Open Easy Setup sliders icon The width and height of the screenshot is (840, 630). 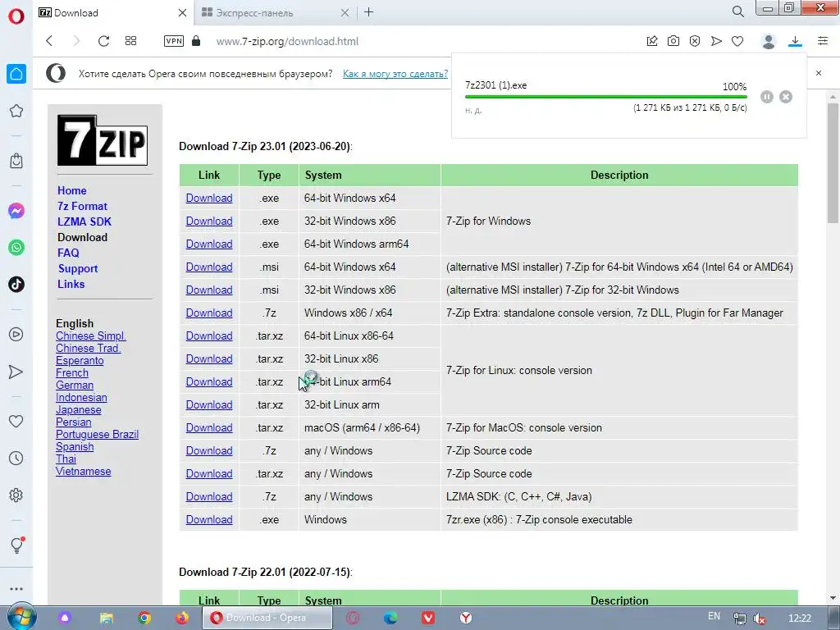coord(823,41)
